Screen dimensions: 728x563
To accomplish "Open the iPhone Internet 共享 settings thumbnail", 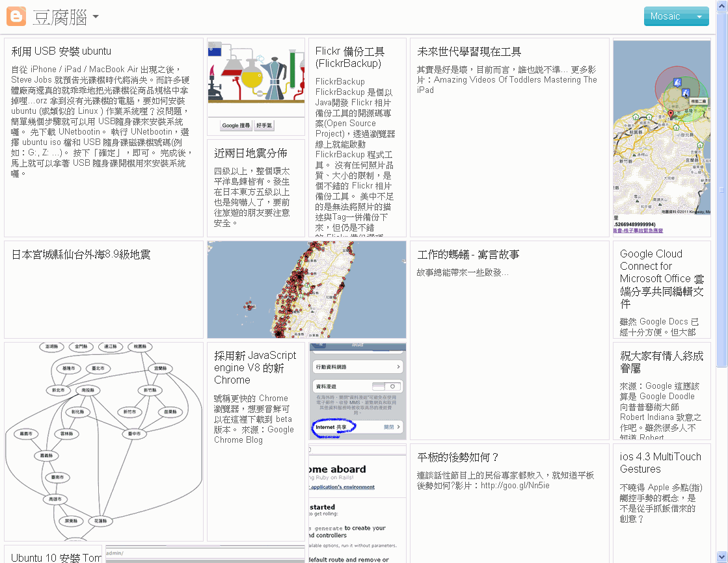I will point(357,391).
